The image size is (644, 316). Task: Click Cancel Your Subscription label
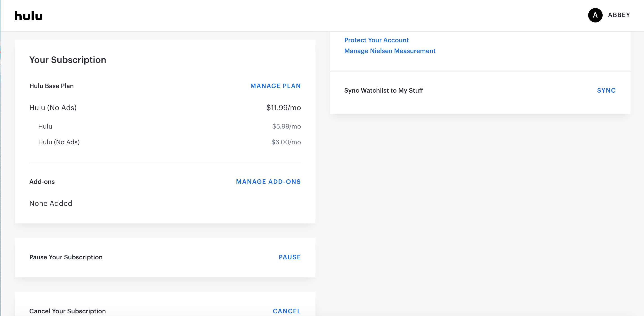[x=68, y=311]
